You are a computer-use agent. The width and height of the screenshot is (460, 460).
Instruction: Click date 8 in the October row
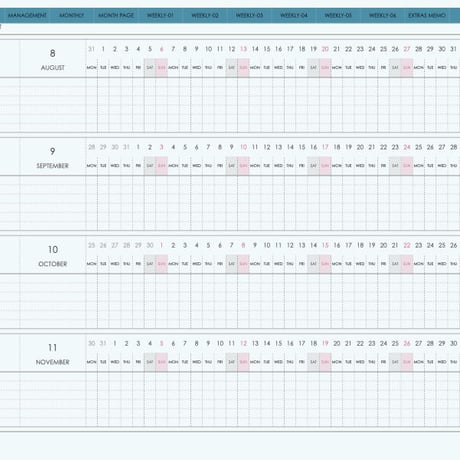click(243, 246)
